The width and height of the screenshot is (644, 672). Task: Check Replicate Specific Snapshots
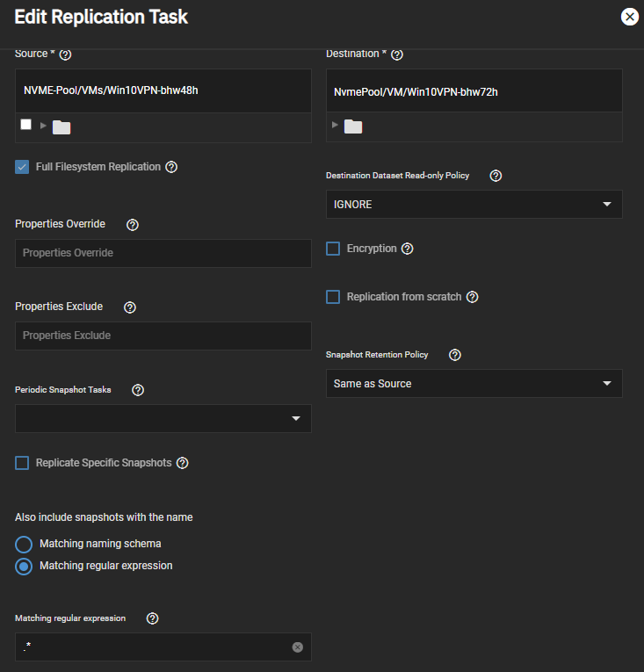(x=23, y=463)
